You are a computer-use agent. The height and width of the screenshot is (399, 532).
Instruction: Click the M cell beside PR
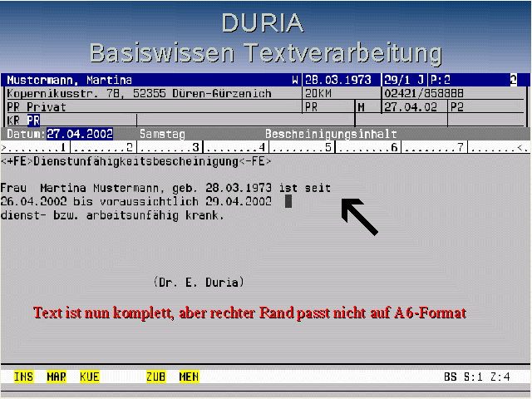pos(361,107)
